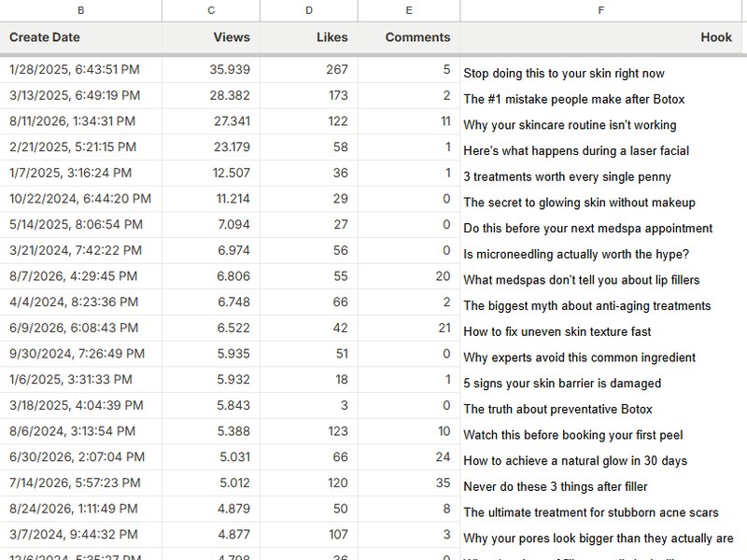Viewport: 747px width, 560px height.
Task: Select column D header
Action: 309,10
